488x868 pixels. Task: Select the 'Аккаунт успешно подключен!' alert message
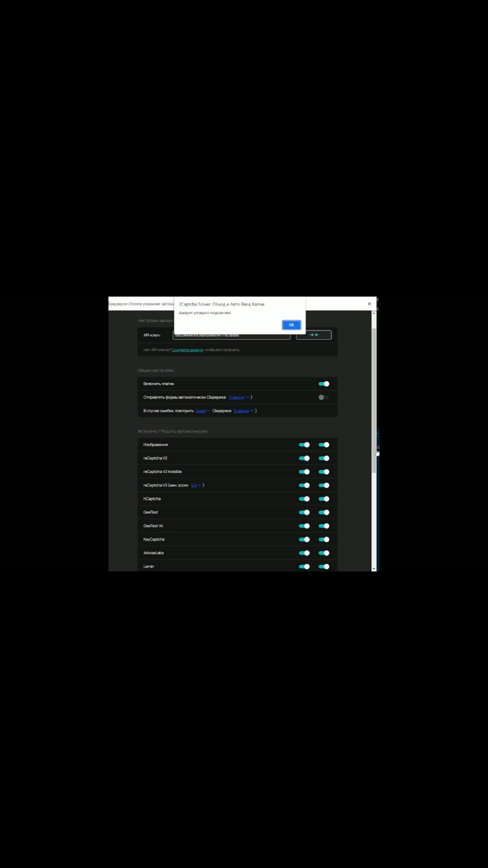(205, 313)
